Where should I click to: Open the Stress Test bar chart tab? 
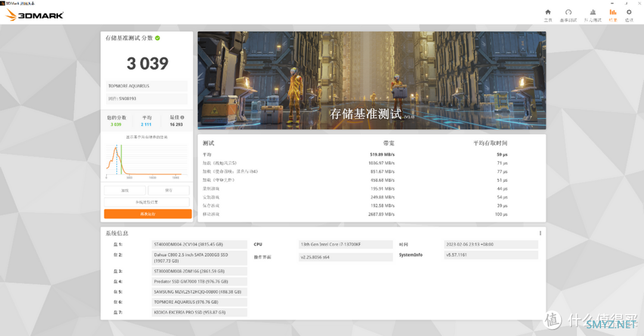point(593,13)
